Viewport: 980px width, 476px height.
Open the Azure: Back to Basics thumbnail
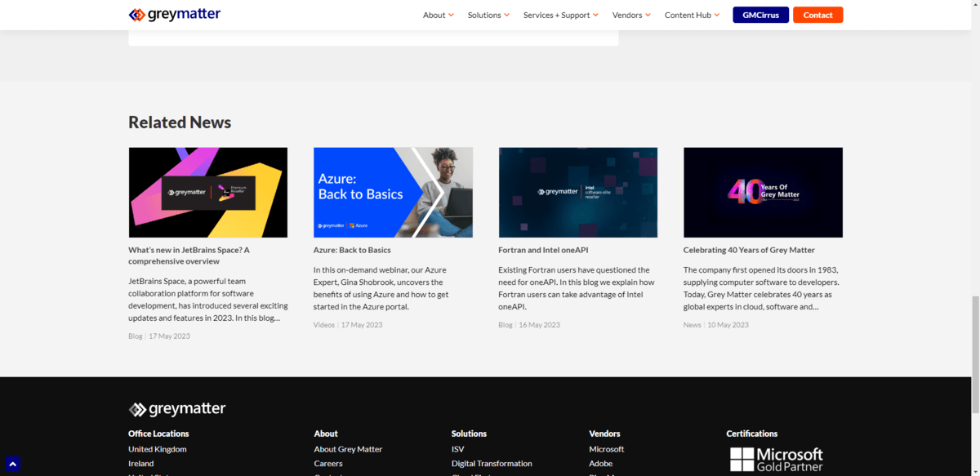point(393,193)
